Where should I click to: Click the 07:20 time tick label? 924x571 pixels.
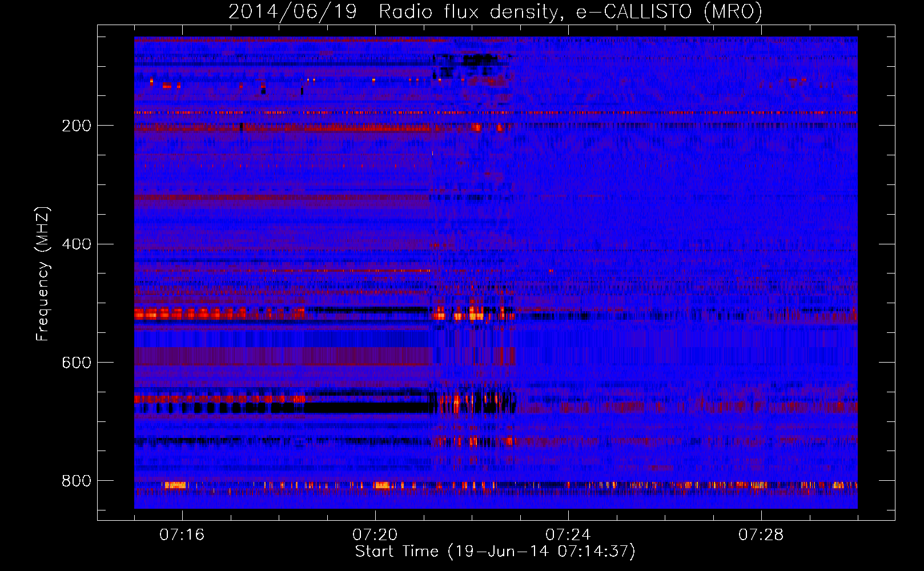point(375,535)
